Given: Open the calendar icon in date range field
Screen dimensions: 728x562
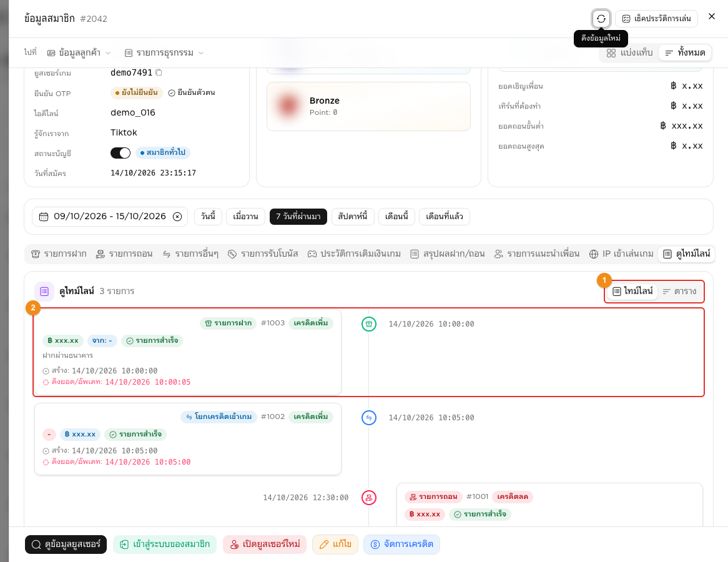Looking at the screenshot, I should pos(44,217).
